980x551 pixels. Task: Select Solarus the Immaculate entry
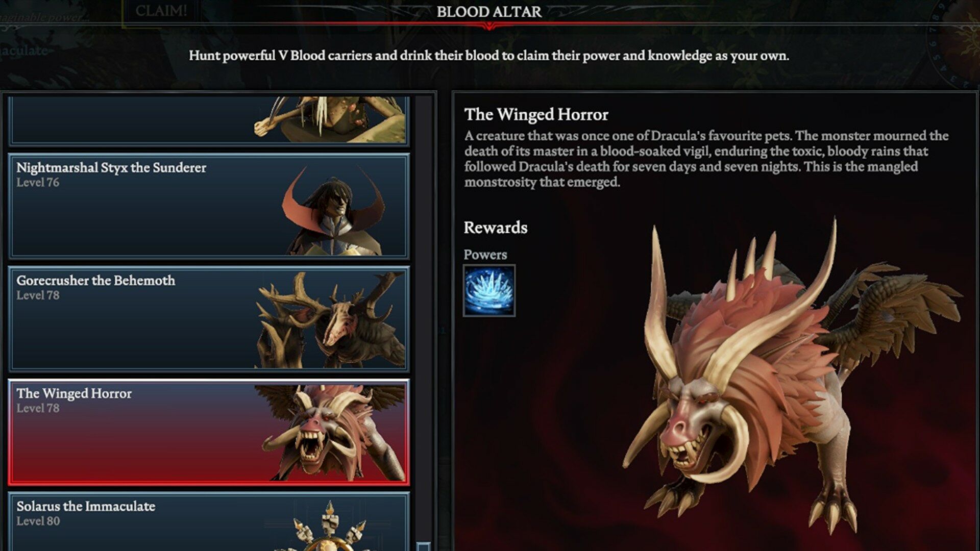click(x=209, y=521)
